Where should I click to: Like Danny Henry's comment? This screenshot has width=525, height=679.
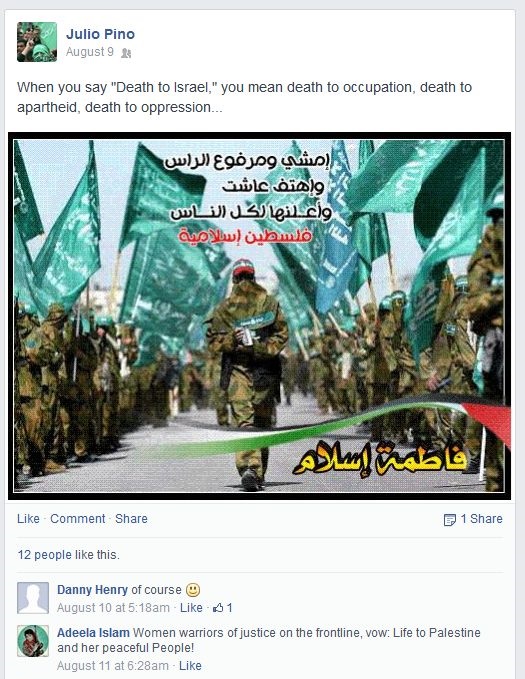[x=191, y=608]
